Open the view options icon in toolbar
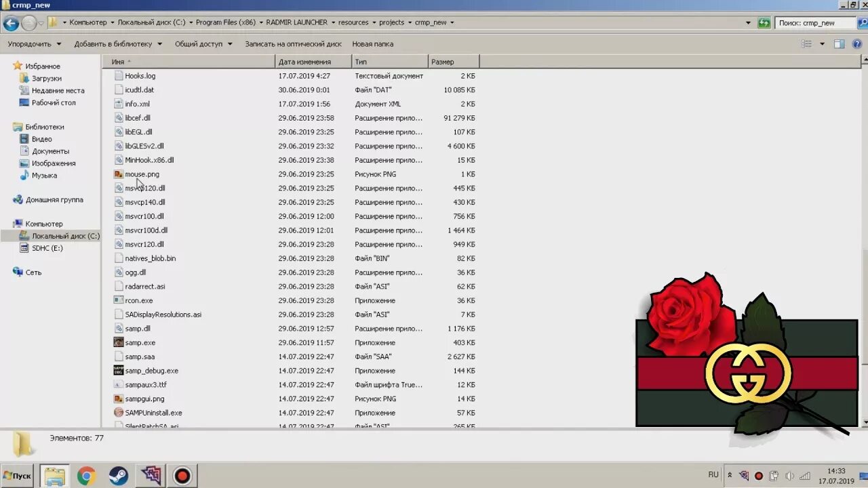This screenshot has height=488, width=868. 806,44
